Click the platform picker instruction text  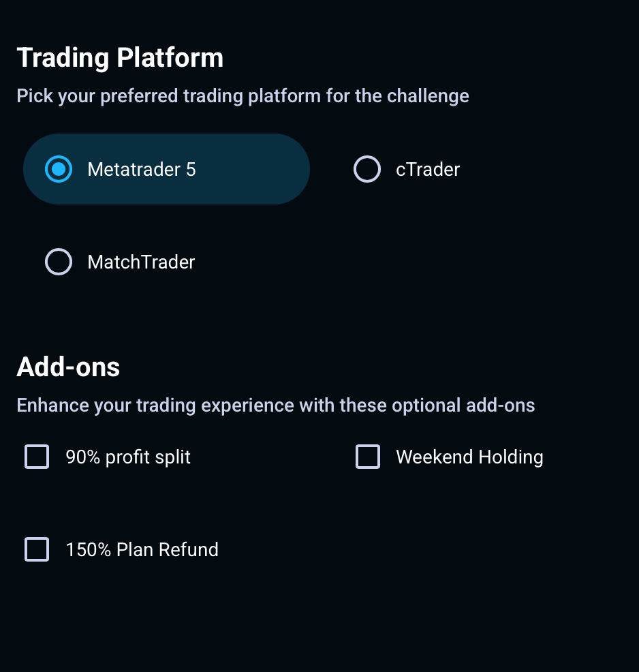click(243, 95)
